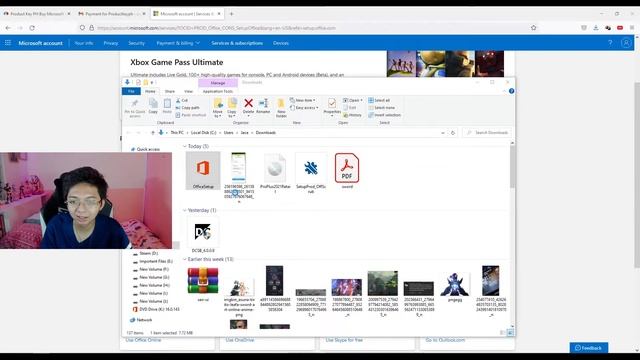Select the PDF document file
The width and height of the screenshot is (640, 360).
[x=347, y=171]
